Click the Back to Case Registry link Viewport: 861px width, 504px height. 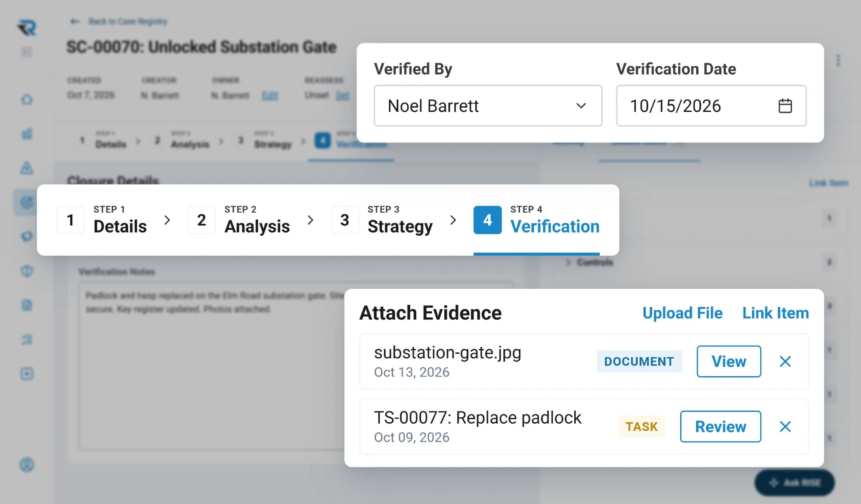point(119,22)
